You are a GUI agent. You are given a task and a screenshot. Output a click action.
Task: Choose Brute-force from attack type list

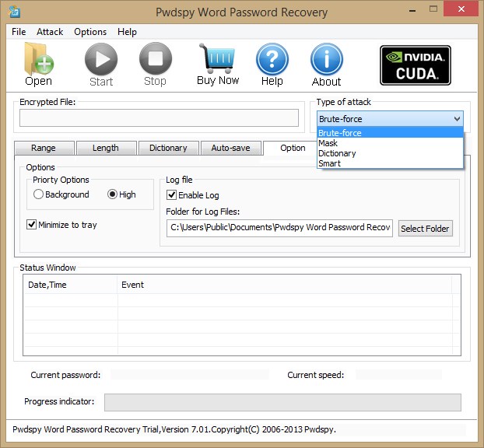click(390, 133)
